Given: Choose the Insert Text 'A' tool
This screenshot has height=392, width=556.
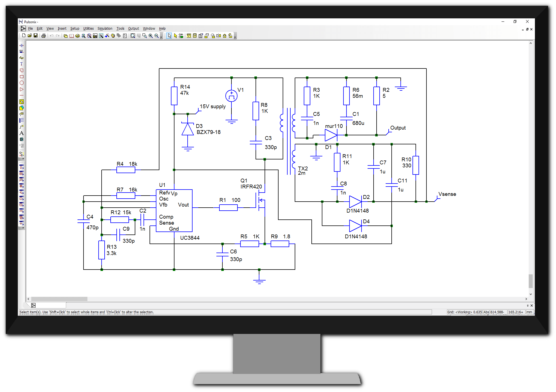Looking at the screenshot, I should point(22,133).
